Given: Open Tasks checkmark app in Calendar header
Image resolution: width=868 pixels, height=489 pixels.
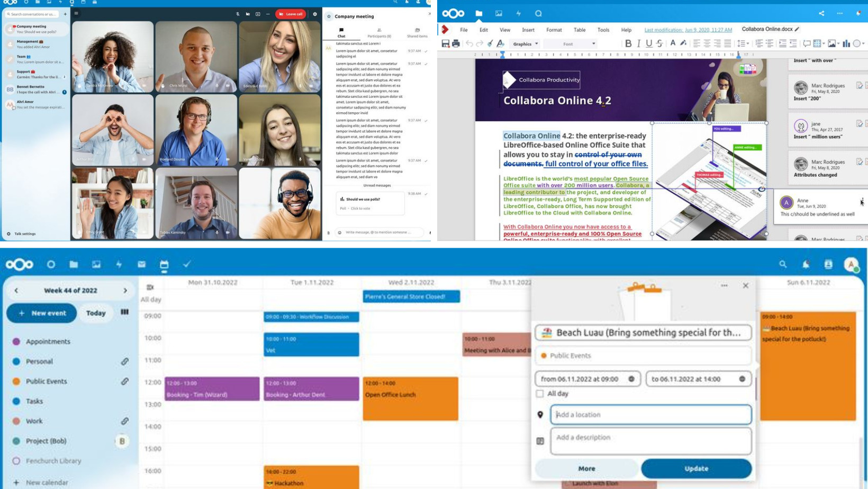Looking at the screenshot, I should (187, 264).
